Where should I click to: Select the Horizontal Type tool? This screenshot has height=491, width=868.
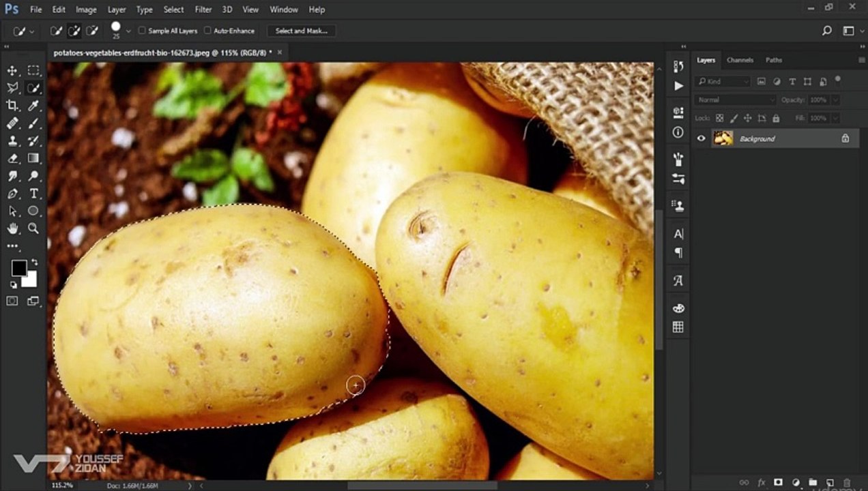[33, 194]
